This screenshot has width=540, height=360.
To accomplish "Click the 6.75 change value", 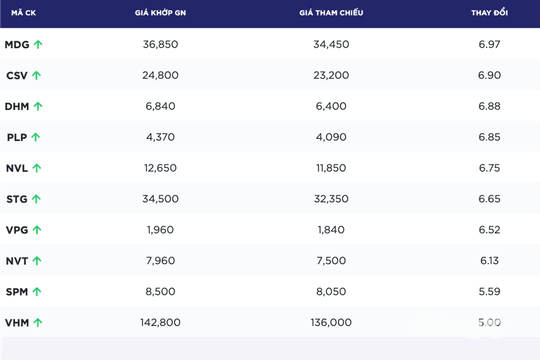I will click(489, 168).
